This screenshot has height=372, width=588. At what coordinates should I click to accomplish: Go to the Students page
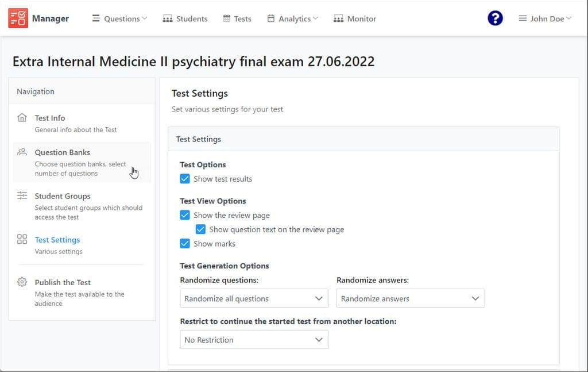pos(185,18)
